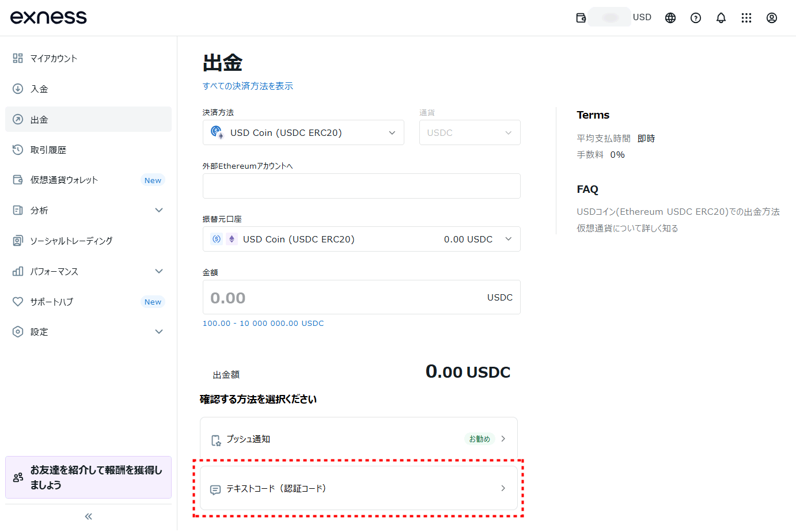This screenshot has height=532, width=796.
Task: Open the user profile icon
Action: coord(772,18)
